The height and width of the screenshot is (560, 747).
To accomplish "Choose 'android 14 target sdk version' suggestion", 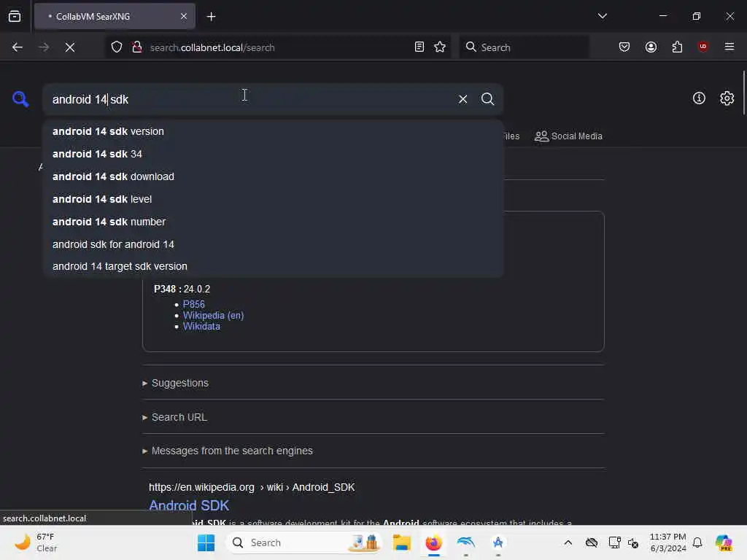I will pos(273,266).
